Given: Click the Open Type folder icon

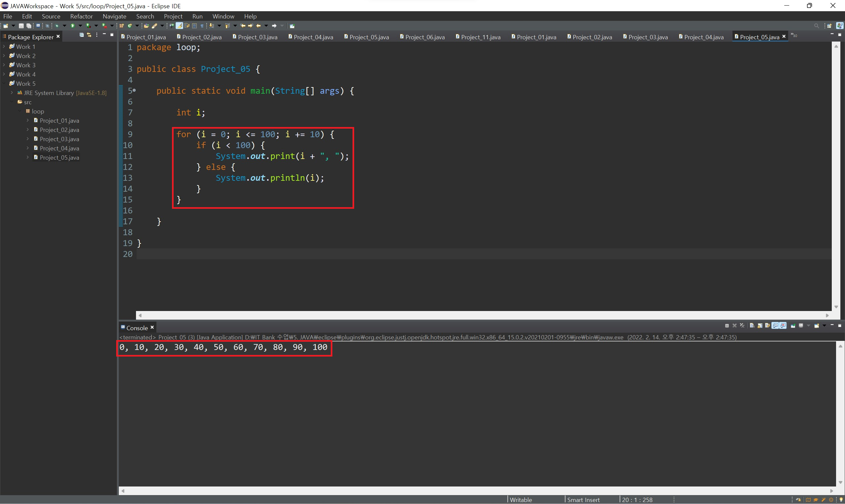Looking at the screenshot, I should (147, 26).
